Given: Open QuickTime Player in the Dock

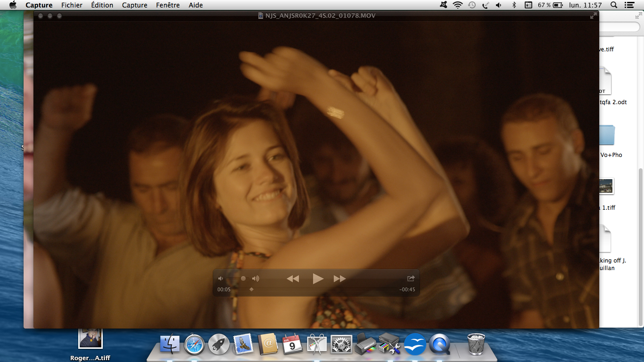Looking at the screenshot, I should click(440, 345).
